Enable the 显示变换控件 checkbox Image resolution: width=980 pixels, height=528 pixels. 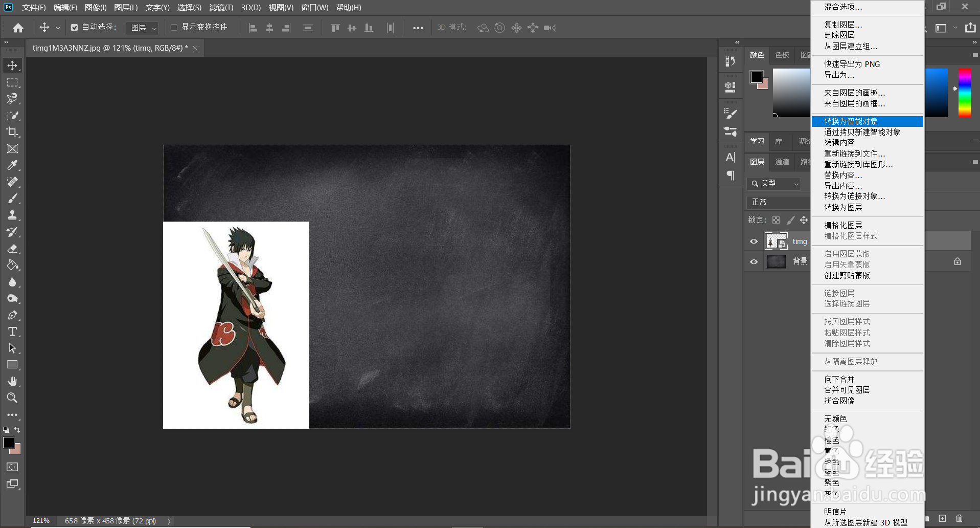(174, 28)
